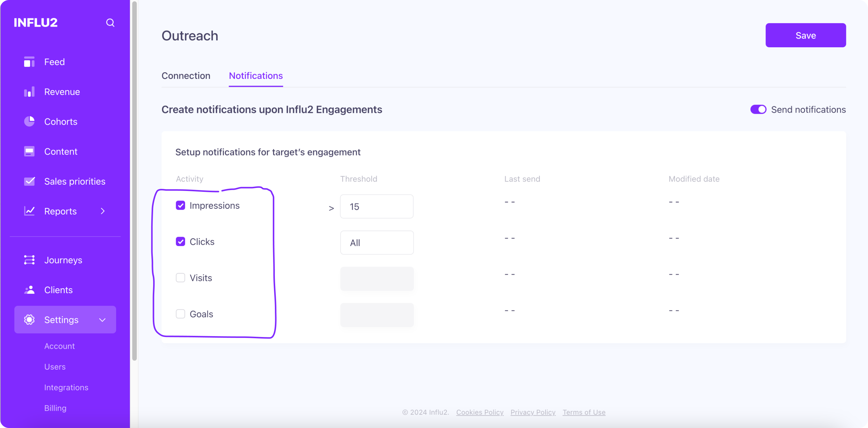Expand the Reports submenu chevron
Screen dimensions: 868x428
point(103,211)
